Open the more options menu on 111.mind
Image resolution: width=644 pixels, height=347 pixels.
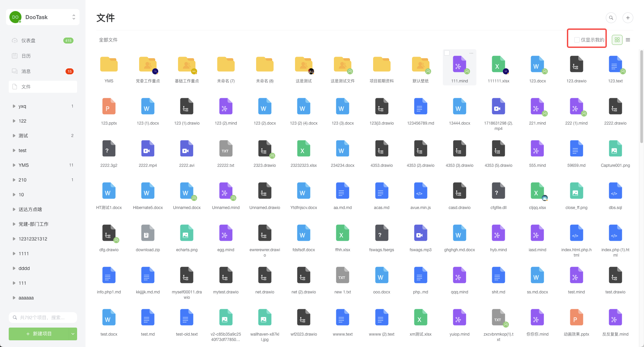coord(471,53)
